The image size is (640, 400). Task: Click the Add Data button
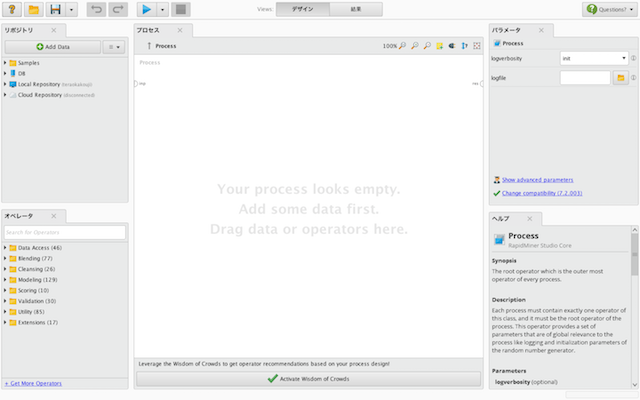pos(53,47)
